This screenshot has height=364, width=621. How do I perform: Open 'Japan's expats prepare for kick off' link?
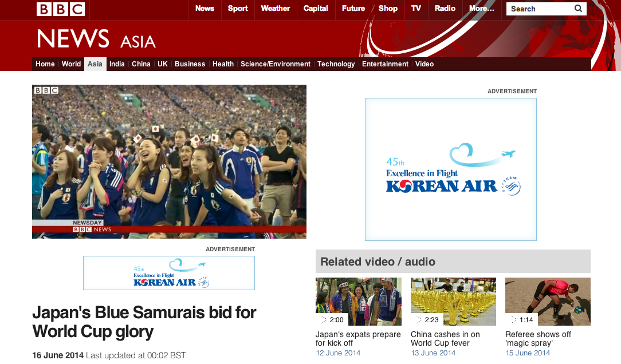pyautogui.click(x=358, y=339)
